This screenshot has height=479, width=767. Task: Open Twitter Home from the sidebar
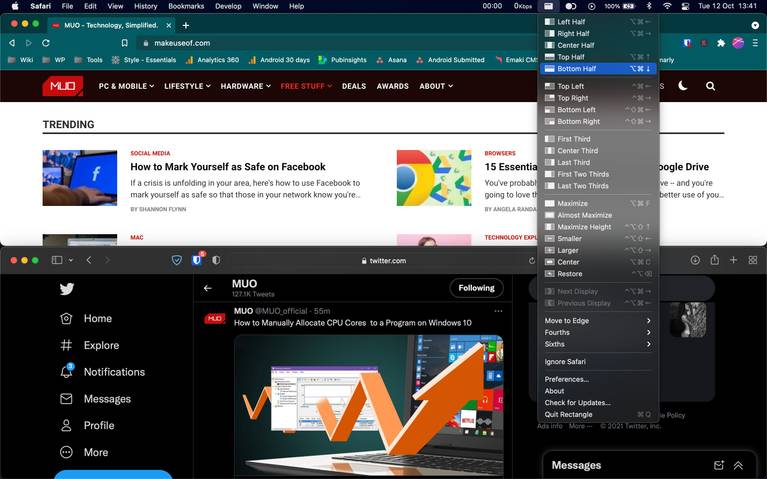tap(86, 319)
